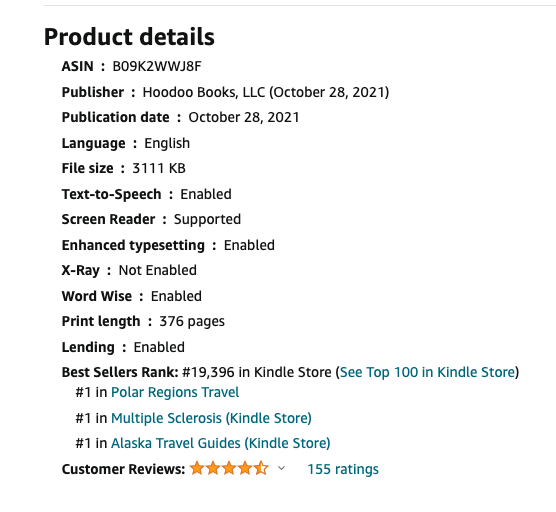Open Alaska Travel Guides (Kindle Store) link

221,443
